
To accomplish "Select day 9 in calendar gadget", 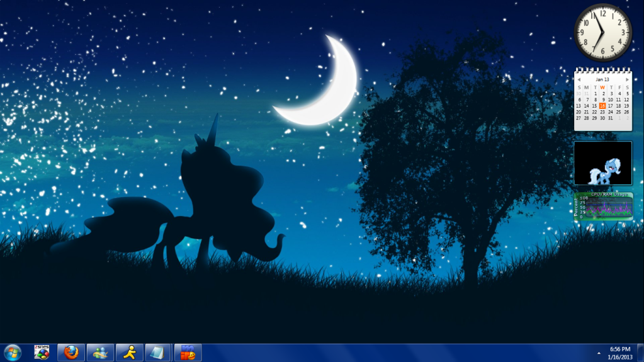I will tap(603, 99).
